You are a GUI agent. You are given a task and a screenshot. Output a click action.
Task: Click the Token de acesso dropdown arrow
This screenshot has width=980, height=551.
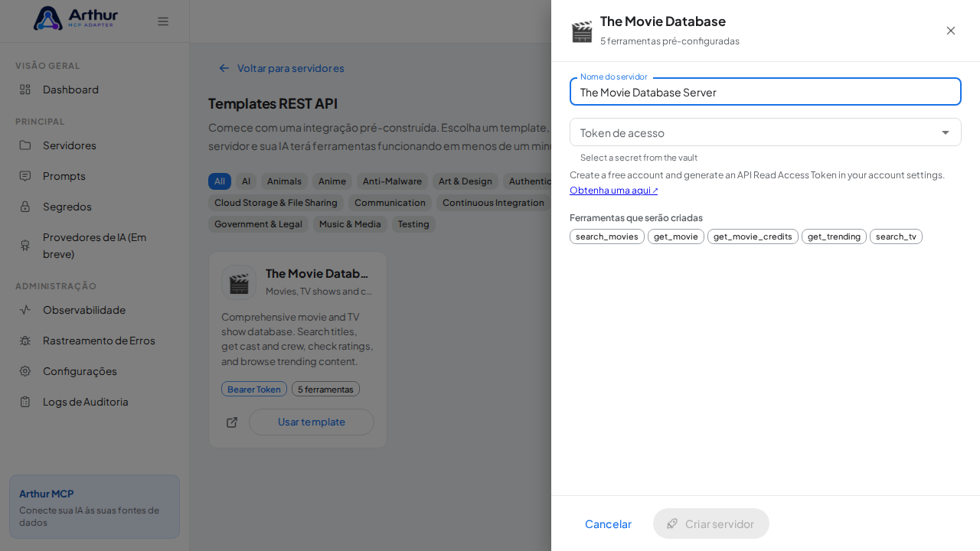pos(946,132)
